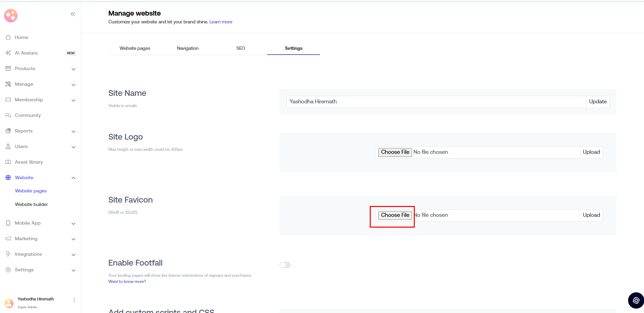The image size is (644, 313).
Task: Collapse the Website section chevron
Action: tap(73, 178)
